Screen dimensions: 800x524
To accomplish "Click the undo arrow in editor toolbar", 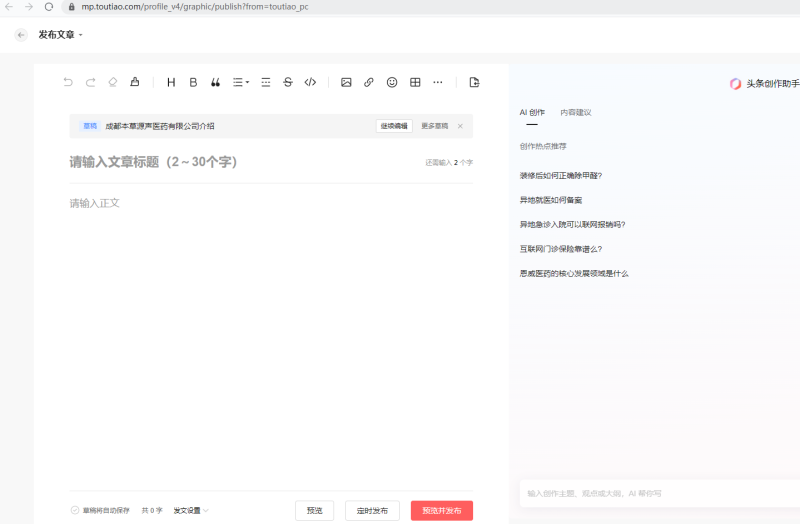I will pyautogui.click(x=68, y=82).
